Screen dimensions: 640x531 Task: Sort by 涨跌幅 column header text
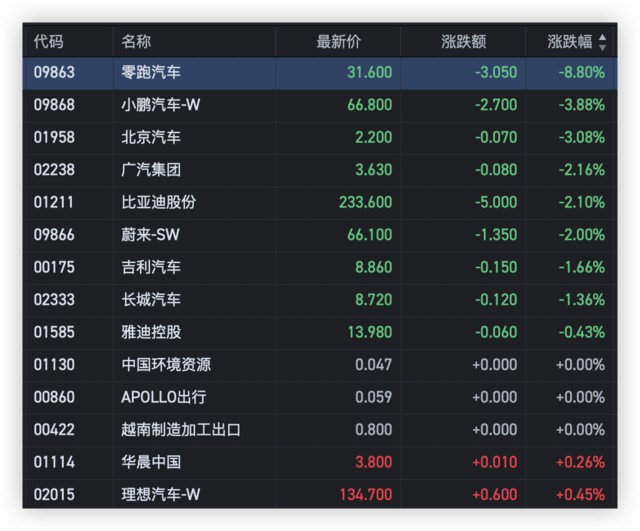click(569, 42)
